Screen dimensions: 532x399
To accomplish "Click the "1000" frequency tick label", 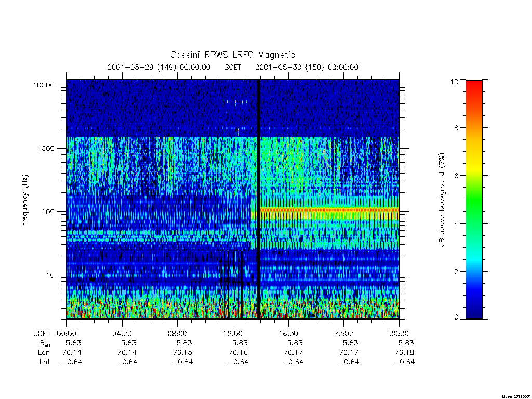I will click(46, 149).
